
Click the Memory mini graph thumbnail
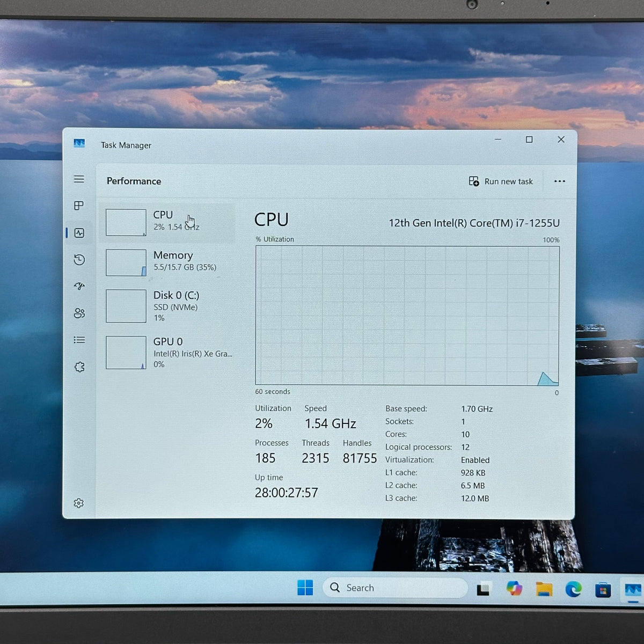(126, 262)
